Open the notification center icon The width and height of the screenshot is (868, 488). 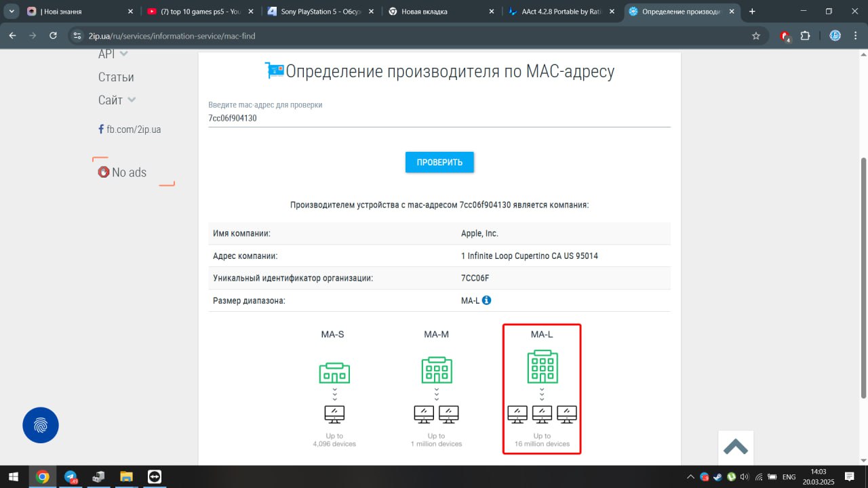[x=850, y=477]
